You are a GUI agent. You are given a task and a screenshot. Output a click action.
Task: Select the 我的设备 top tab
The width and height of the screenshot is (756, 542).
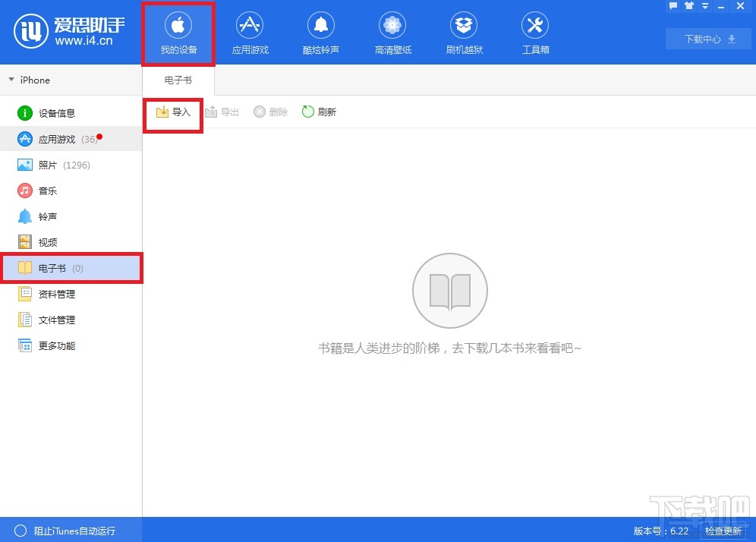point(178,30)
